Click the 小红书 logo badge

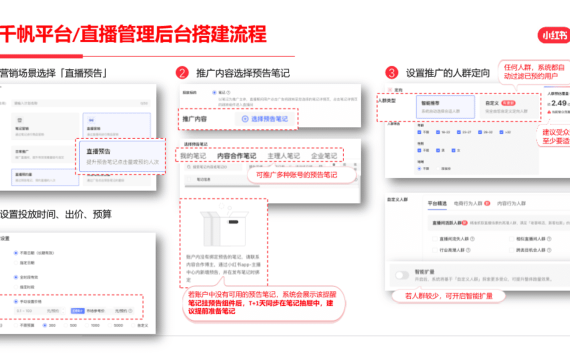(554, 35)
